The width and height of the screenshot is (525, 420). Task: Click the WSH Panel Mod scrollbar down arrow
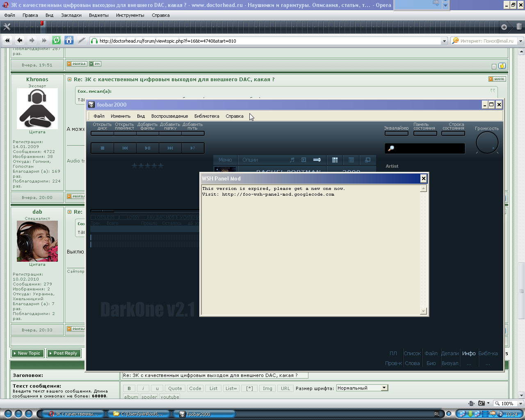coord(424,311)
